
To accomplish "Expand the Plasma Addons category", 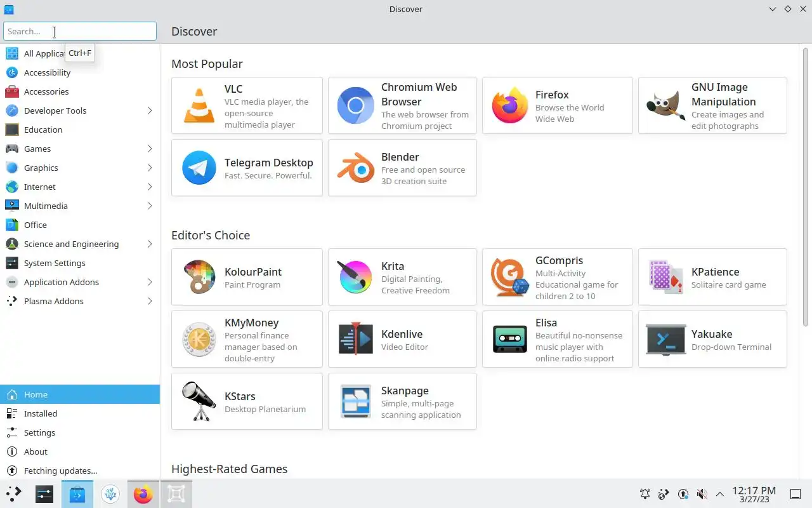I will pos(150,301).
